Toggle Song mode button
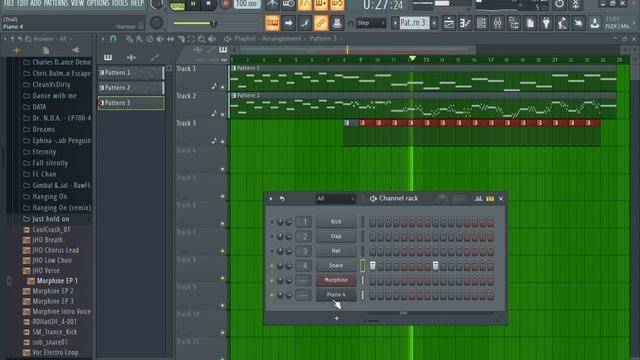 pyautogui.click(x=177, y=5)
